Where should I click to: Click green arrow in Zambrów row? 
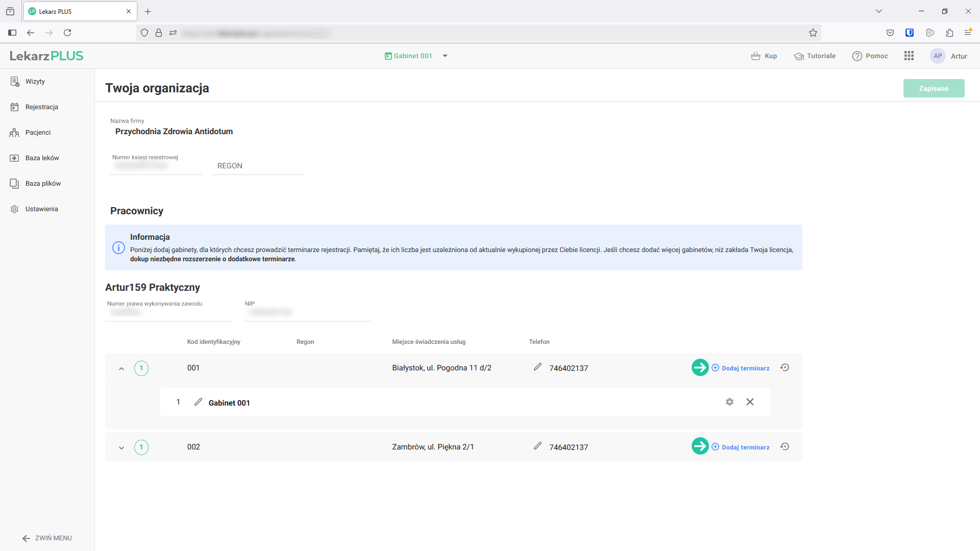pyautogui.click(x=700, y=446)
